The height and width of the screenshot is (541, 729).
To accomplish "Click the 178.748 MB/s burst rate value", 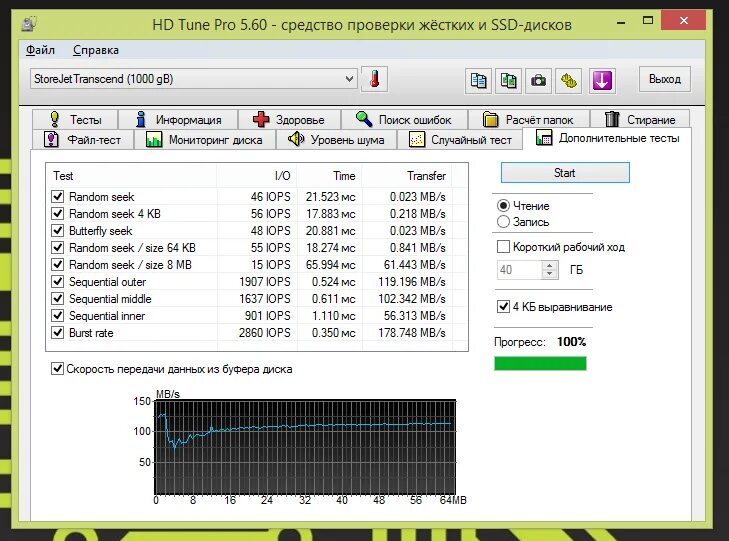I will pos(411,333).
